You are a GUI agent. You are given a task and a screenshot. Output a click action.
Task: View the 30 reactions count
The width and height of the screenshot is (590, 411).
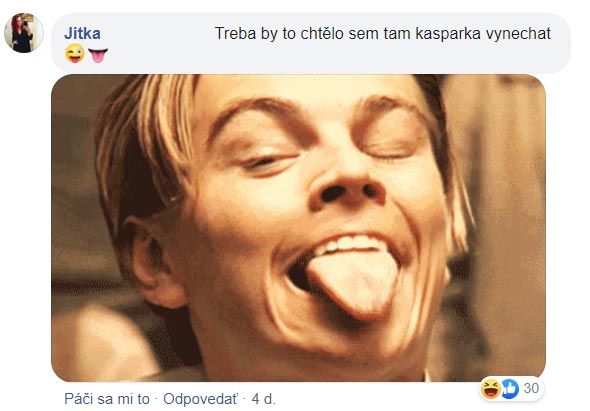[x=531, y=388]
